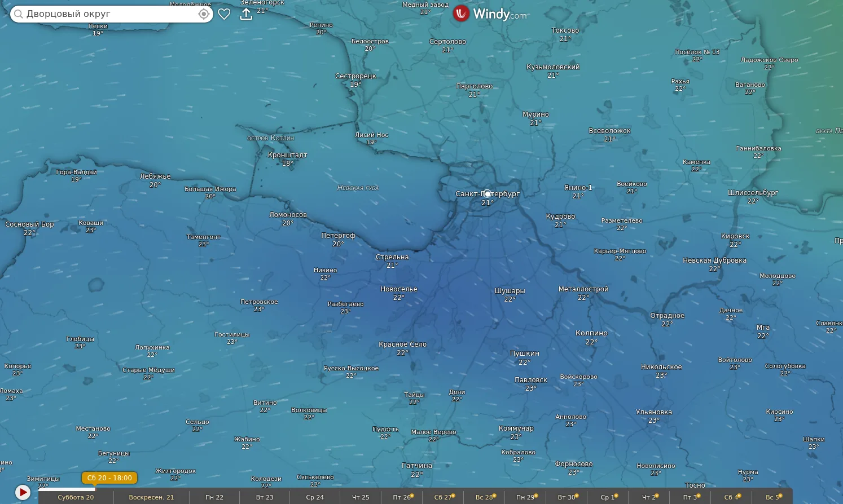Open Сертолово city label
The height and width of the screenshot is (504, 843).
(447, 42)
